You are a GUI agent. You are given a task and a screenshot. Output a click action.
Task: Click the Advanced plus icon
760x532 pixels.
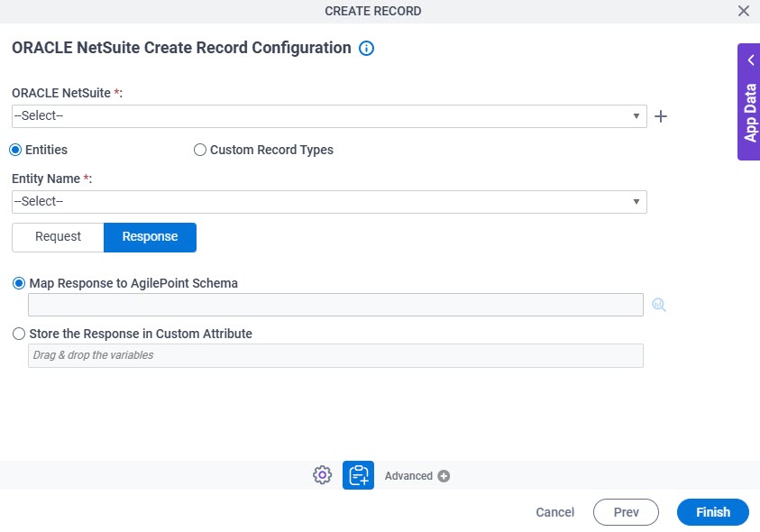point(444,476)
